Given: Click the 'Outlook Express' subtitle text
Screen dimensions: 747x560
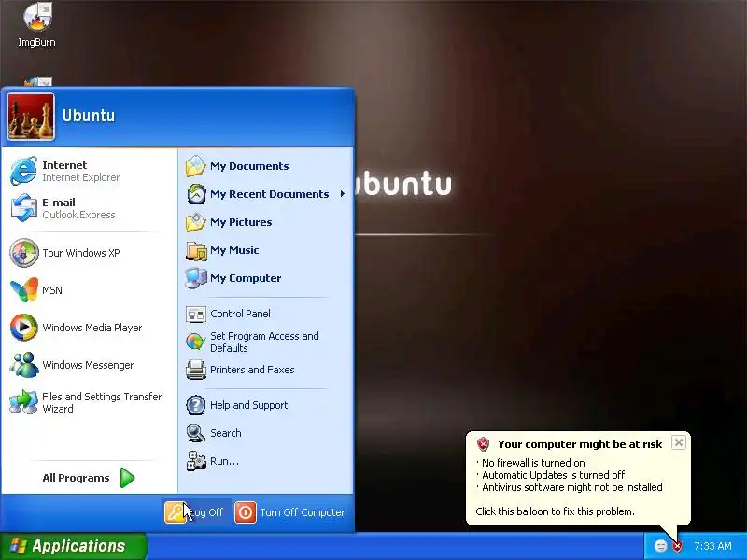Looking at the screenshot, I should point(78,215).
